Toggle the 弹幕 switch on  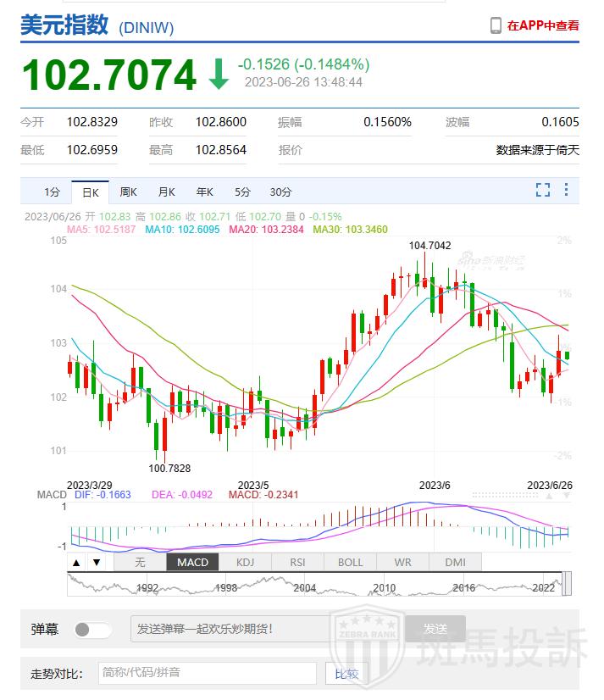click(93, 630)
